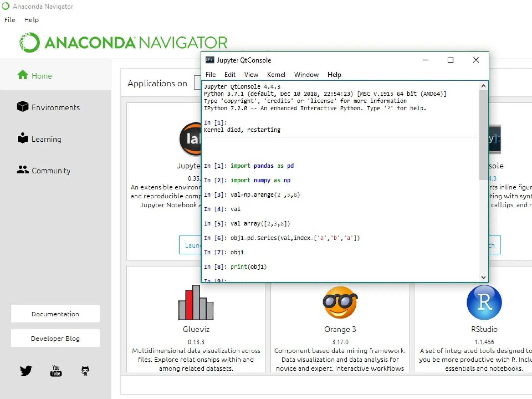Screen dimensions: 532x399
Task: Click the Orange 3 version 3.17.0
Action: (340, 342)
